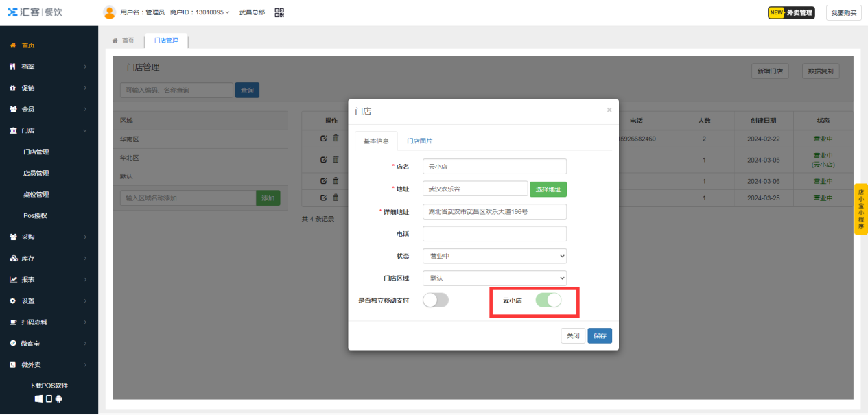Click inside the 电话 phone input field
The image size is (868, 415).
tap(494, 233)
